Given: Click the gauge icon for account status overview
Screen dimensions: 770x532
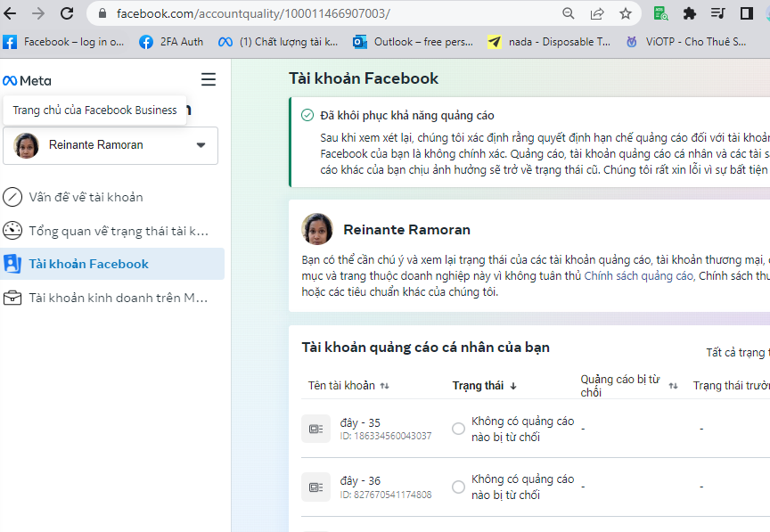Looking at the screenshot, I should (12, 231).
